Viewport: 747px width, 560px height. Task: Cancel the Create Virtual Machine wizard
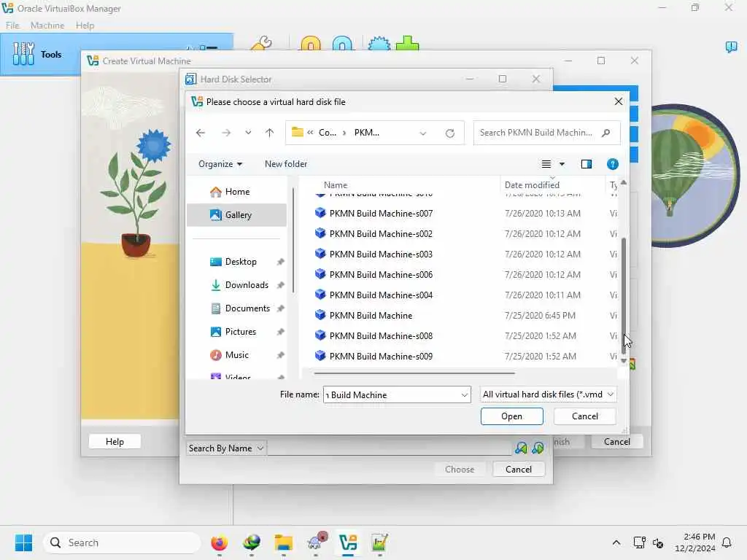click(617, 441)
